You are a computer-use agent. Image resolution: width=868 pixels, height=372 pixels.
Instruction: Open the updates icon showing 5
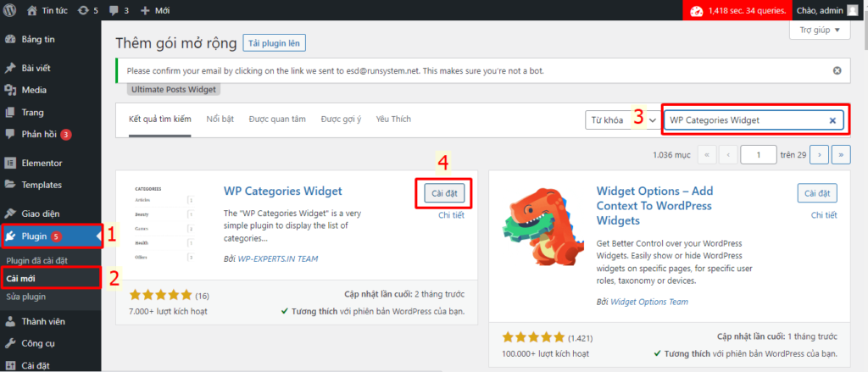point(87,10)
